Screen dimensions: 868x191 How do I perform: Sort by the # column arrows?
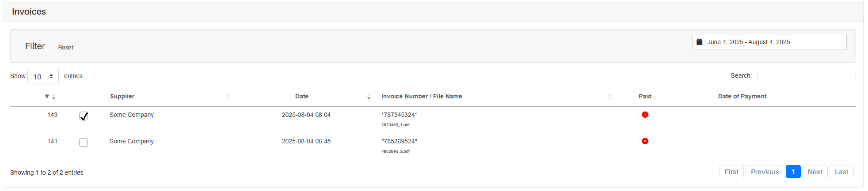click(53, 97)
